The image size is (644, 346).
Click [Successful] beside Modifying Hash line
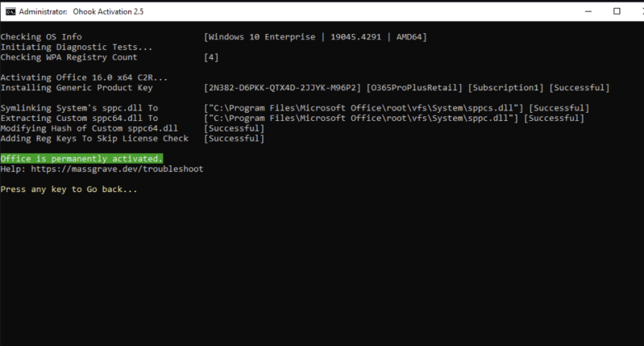234,128
